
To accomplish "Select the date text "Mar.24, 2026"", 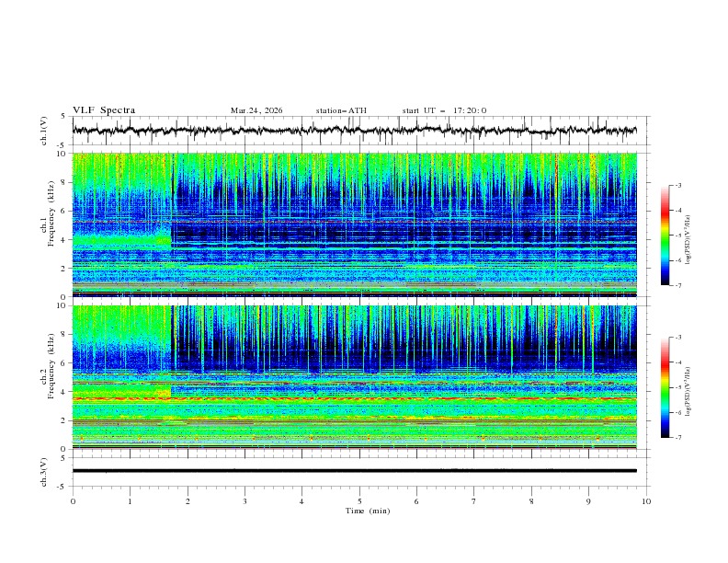I will tap(256, 110).
